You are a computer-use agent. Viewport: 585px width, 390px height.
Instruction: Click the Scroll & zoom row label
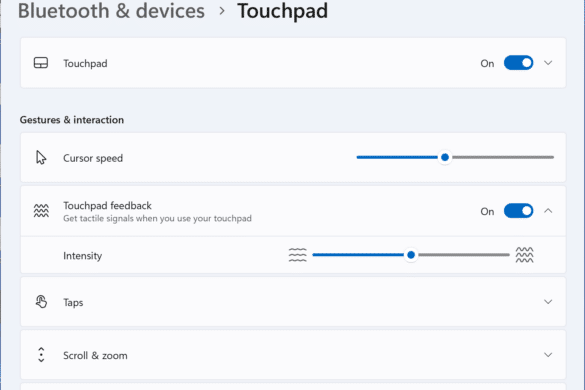[x=95, y=355]
